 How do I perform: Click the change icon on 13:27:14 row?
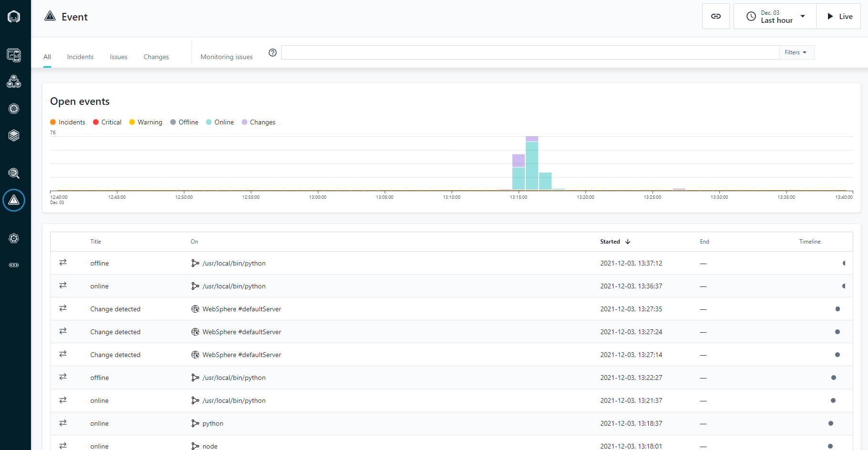[x=63, y=354]
